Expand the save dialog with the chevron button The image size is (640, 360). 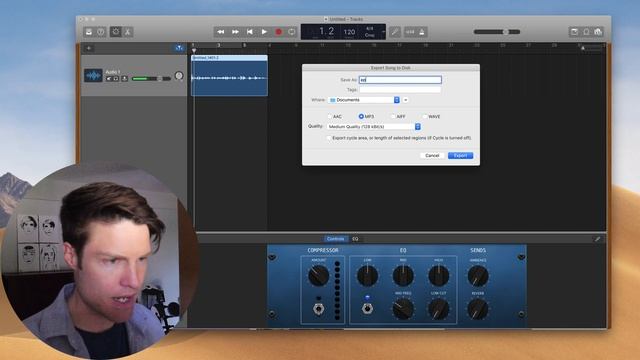(406, 100)
